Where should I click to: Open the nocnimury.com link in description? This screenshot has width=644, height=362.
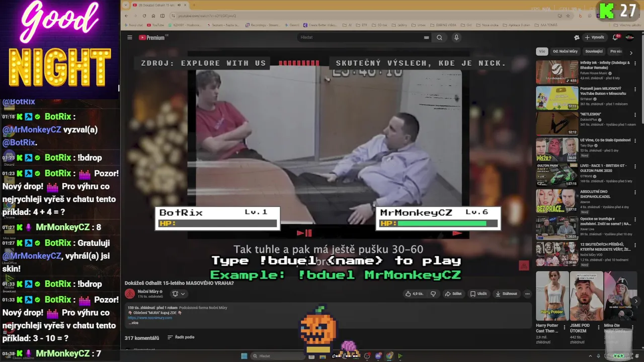click(149, 318)
